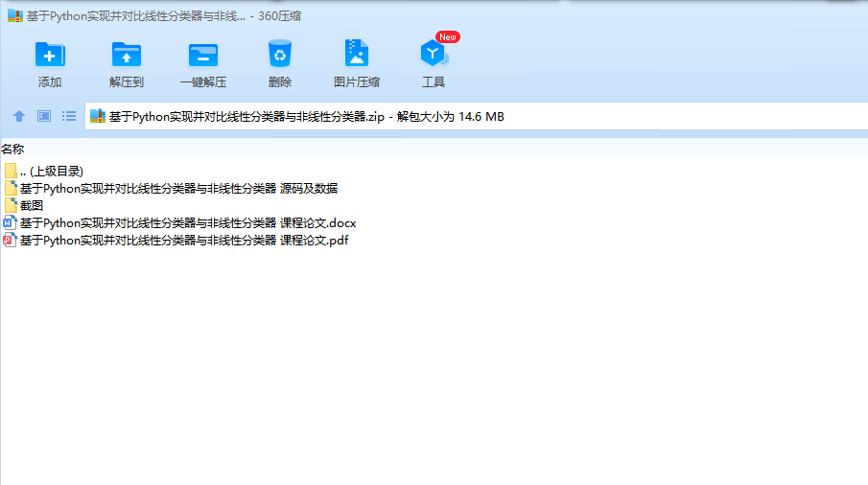Click the zip archive icon in path bar
Screen dimensions: 868x485
(98, 116)
